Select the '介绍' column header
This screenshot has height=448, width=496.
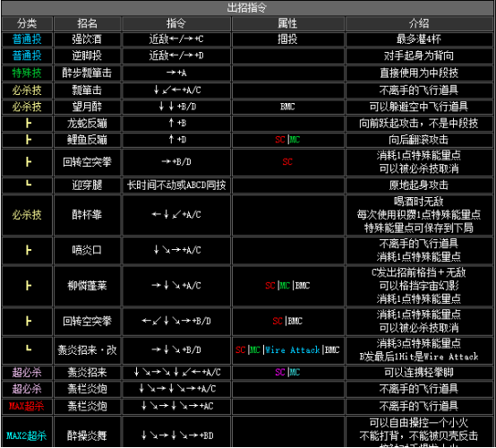(419, 23)
